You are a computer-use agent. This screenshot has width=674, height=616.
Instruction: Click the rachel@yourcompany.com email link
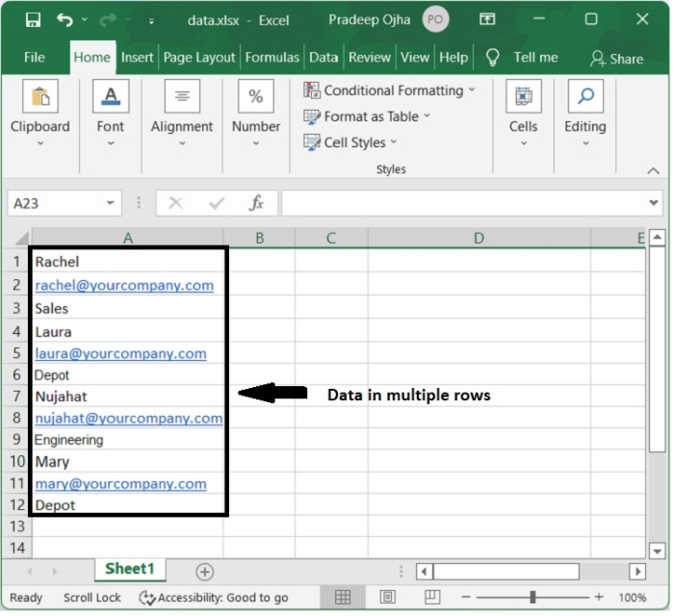pos(124,286)
